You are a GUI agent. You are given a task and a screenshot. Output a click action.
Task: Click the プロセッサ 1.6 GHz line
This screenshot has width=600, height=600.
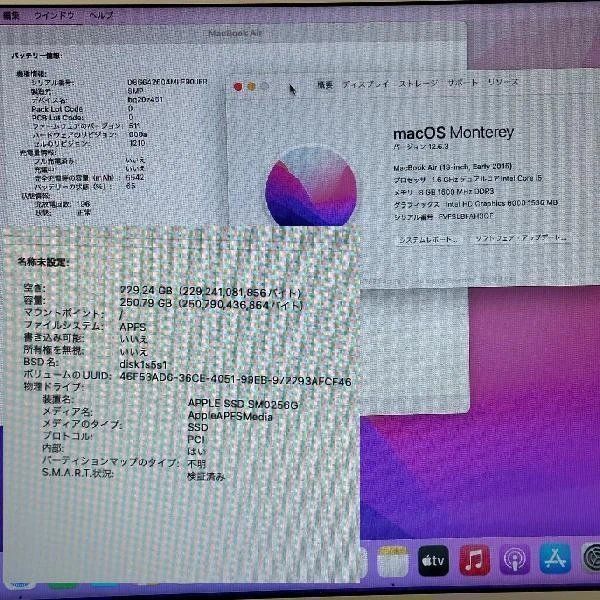[468, 179]
